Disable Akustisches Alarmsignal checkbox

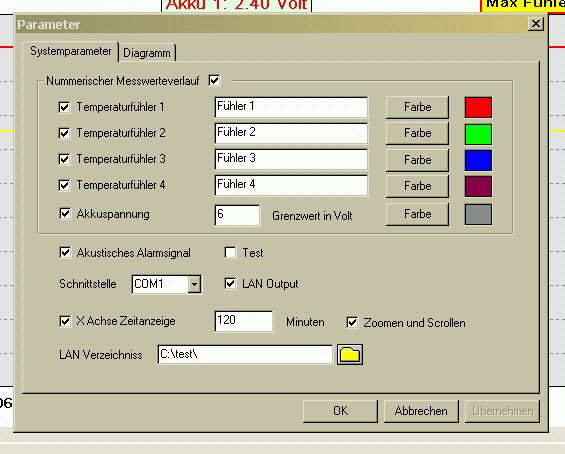pos(65,252)
